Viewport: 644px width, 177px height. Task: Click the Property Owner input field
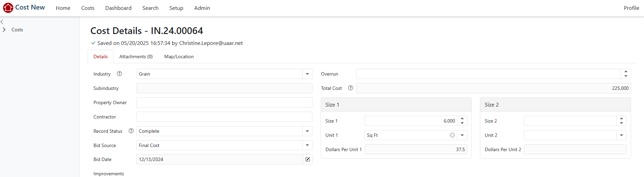224,102
